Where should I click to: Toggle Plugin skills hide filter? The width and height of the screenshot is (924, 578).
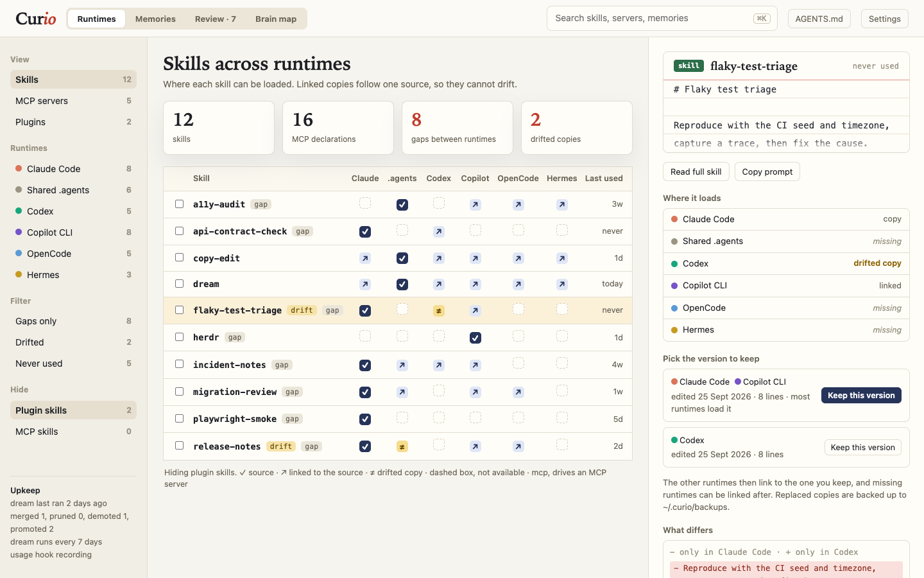click(x=73, y=410)
